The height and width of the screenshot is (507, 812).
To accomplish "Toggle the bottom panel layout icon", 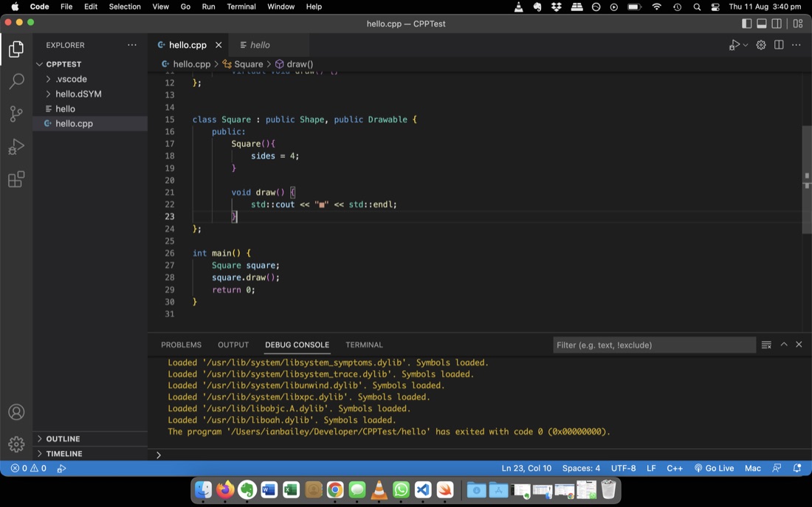I will (x=762, y=24).
